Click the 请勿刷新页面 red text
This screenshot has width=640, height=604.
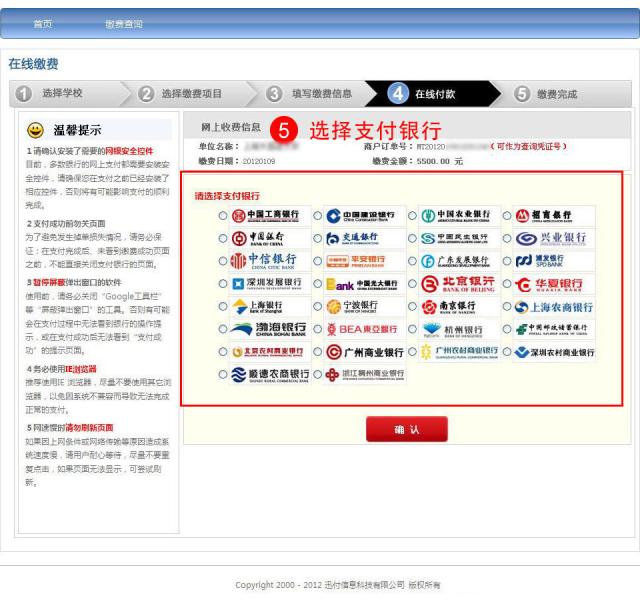pyautogui.click(x=89, y=428)
